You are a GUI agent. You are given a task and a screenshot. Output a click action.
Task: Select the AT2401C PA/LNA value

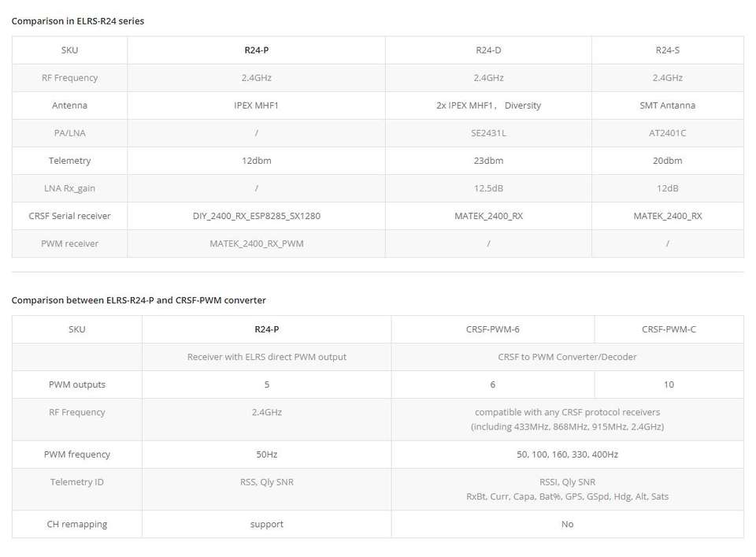click(667, 133)
